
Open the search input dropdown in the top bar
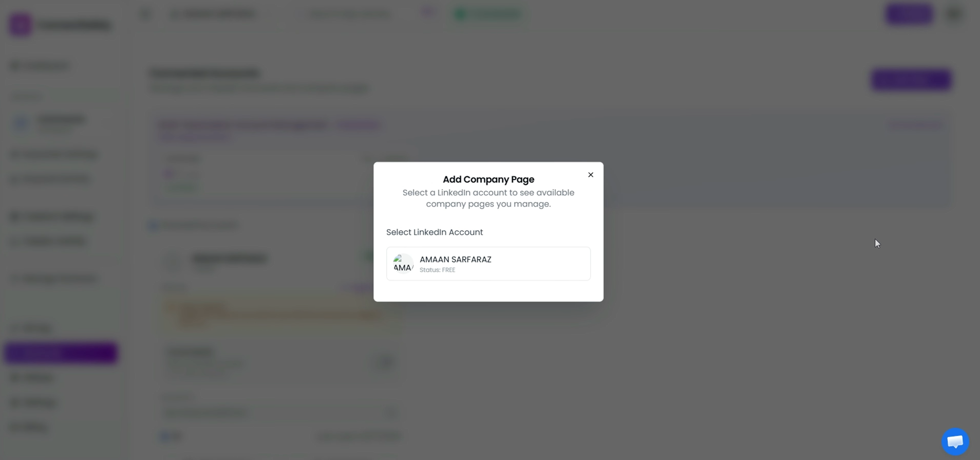click(350, 13)
